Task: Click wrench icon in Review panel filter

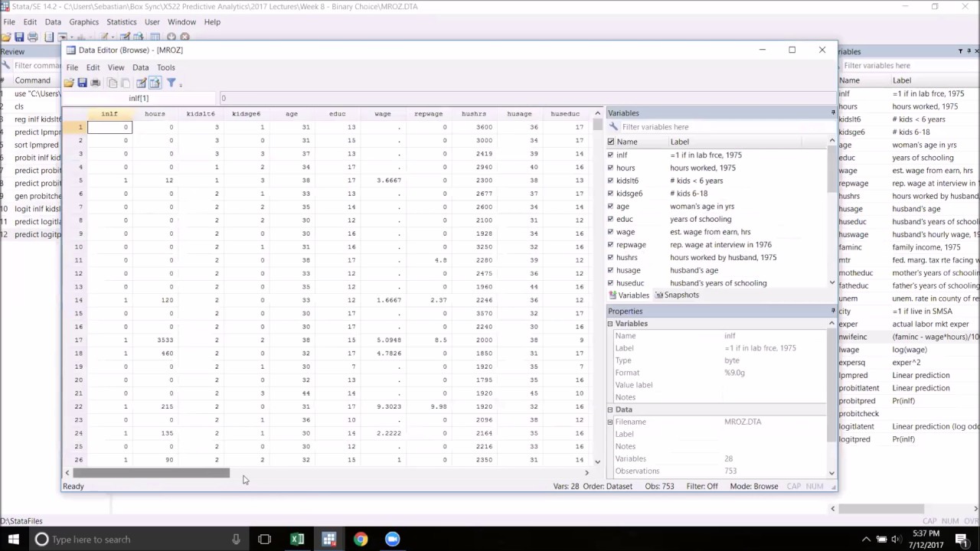Action: coord(5,66)
